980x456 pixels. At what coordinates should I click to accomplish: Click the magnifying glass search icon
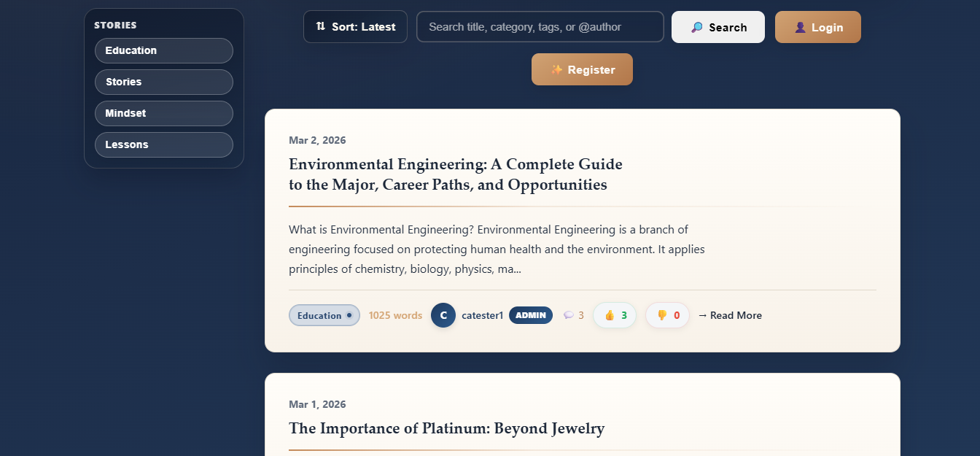(x=697, y=28)
